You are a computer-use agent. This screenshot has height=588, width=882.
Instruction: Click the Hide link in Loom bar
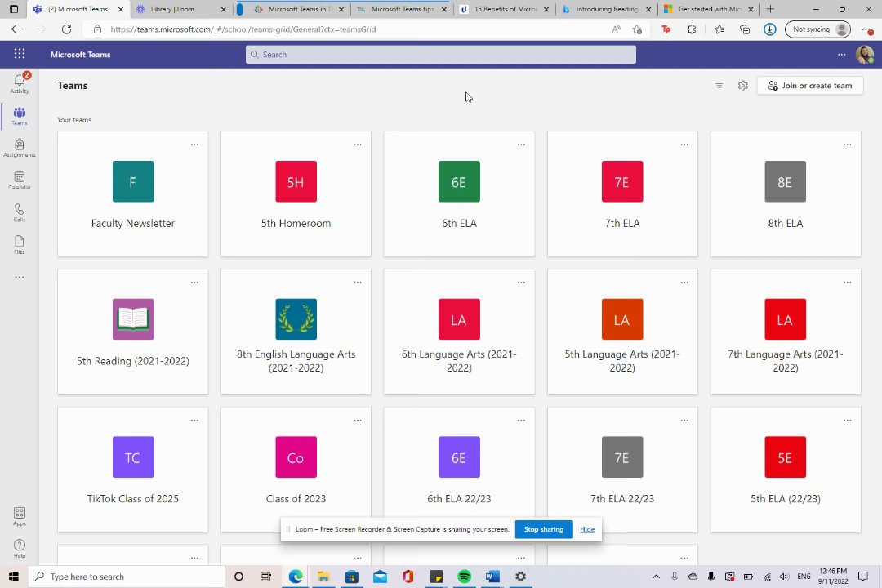pyautogui.click(x=587, y=529)
